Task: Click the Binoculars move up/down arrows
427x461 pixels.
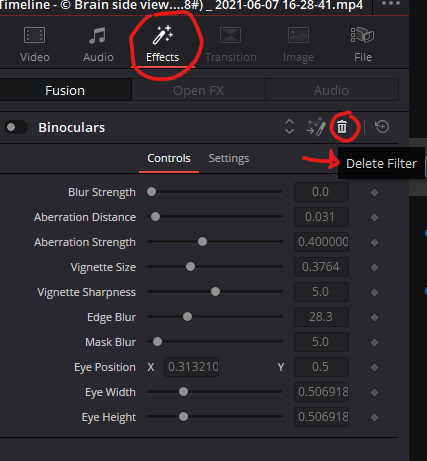Action: coord(289,127)
